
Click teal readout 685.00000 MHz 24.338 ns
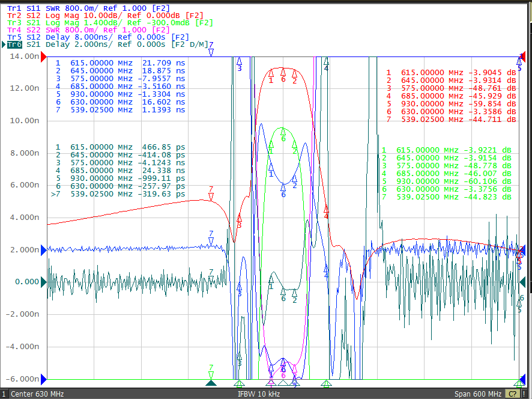[121, 171]
